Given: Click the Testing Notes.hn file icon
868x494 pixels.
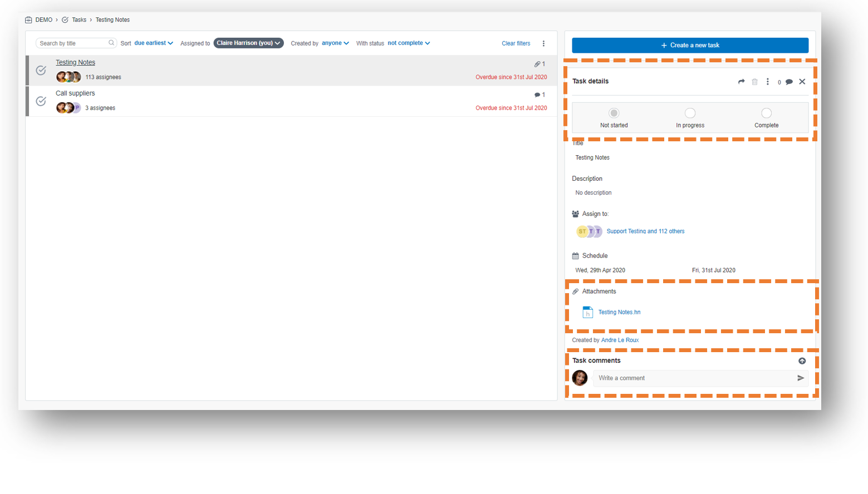Looking at the screenshot, I should tap(587, 312).
